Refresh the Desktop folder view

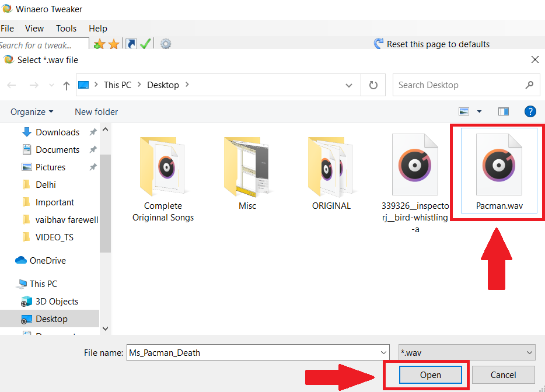pos(373,85)
